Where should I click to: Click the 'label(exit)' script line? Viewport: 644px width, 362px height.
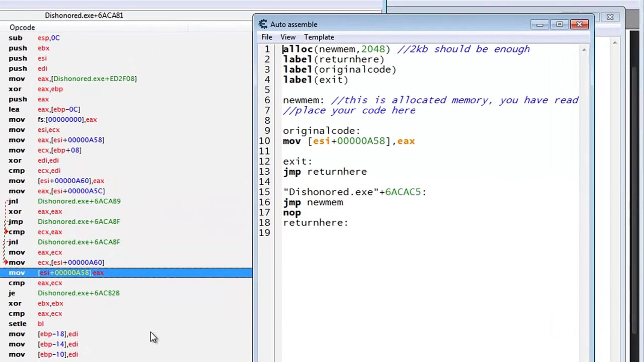(x=316, y=80)
